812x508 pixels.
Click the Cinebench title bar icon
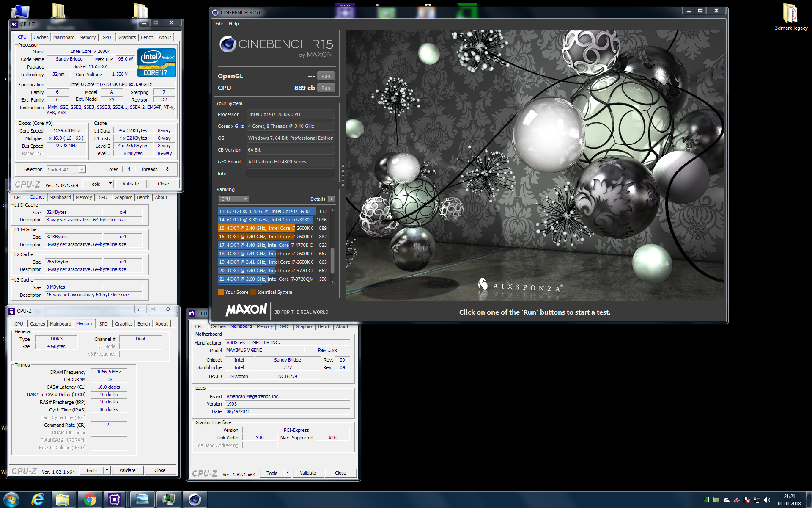tap(215, 12)
